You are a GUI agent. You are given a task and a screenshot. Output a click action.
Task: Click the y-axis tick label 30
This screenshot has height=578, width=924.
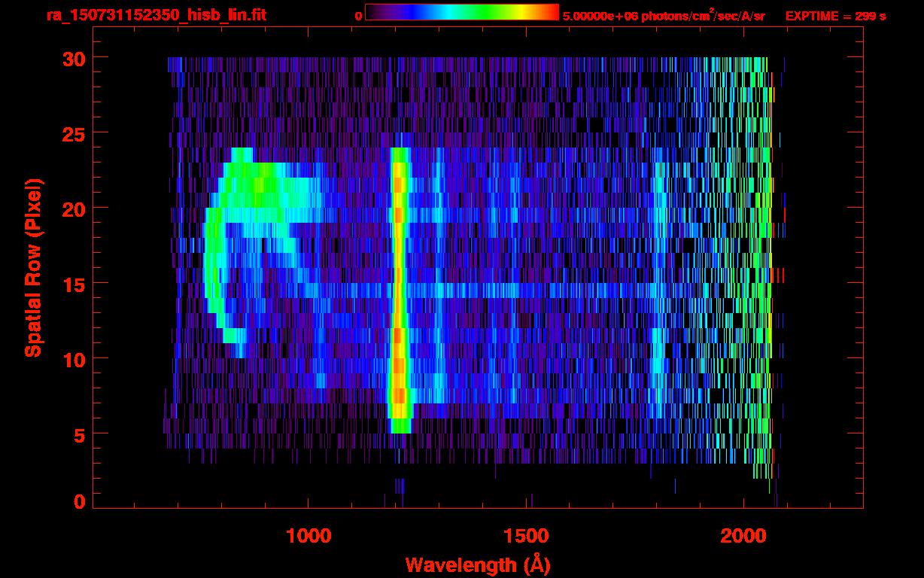[x=72, y=58]
